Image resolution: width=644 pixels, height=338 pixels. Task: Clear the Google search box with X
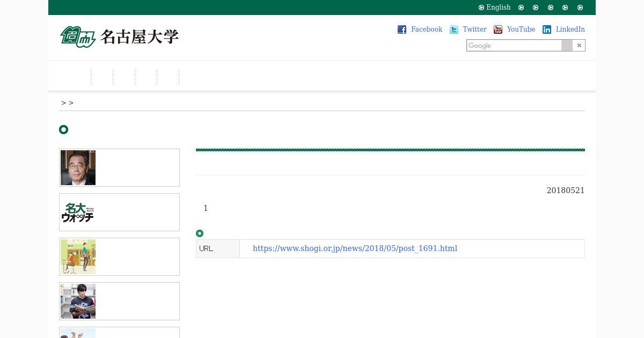coord(579,46)
